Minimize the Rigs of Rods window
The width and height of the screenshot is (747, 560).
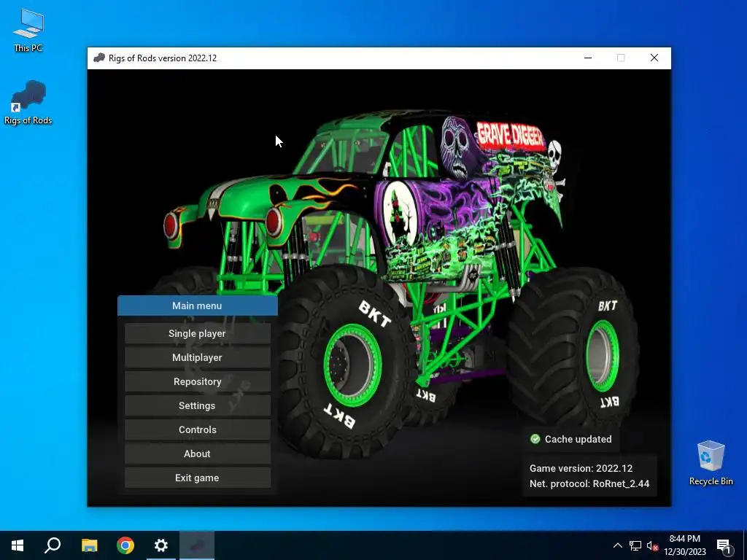click(588, 58)
